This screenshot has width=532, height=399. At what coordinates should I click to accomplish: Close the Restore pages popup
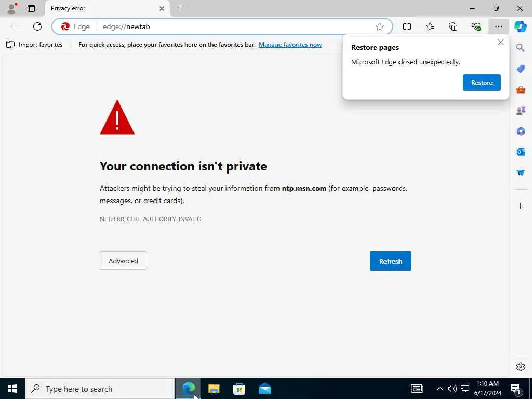click(x=501, y=42)
